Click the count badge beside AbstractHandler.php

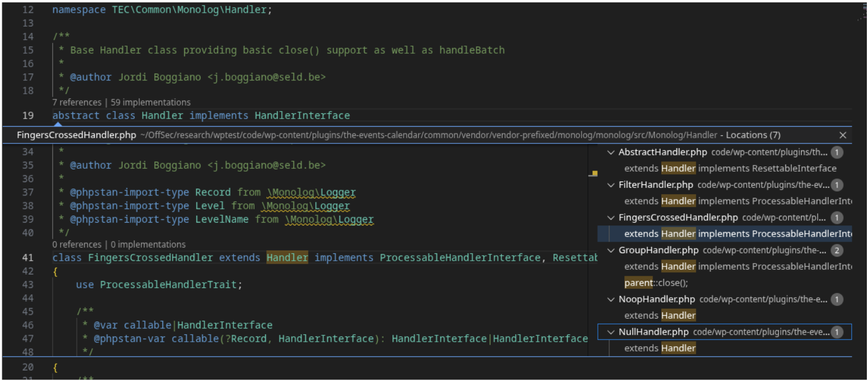836,153
